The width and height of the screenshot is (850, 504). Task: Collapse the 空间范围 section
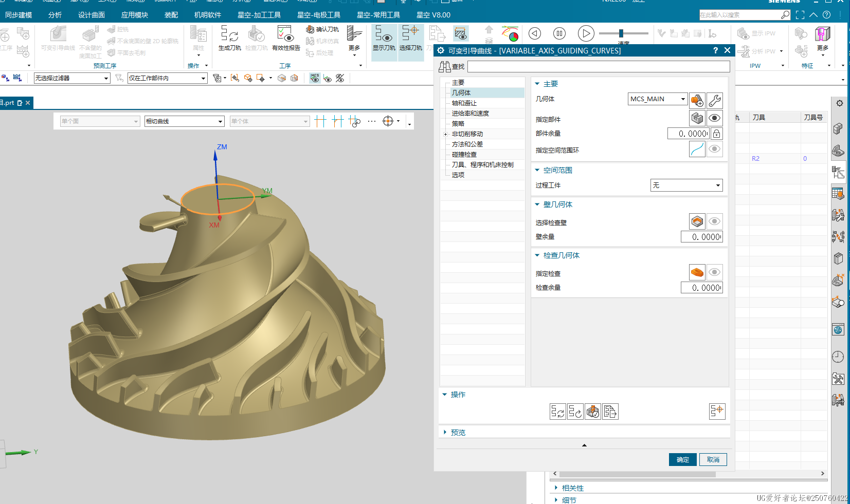click(554, 170)
